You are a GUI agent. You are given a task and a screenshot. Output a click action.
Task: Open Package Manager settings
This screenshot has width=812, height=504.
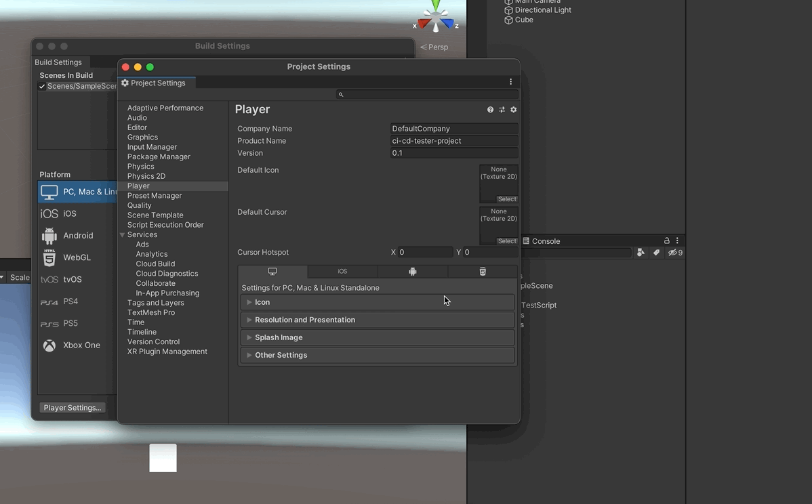coord(159,156)
